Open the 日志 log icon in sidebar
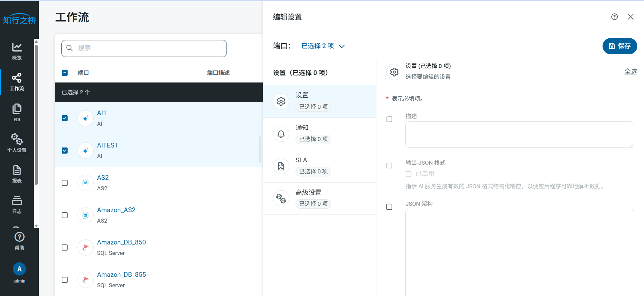 [17, 201]
